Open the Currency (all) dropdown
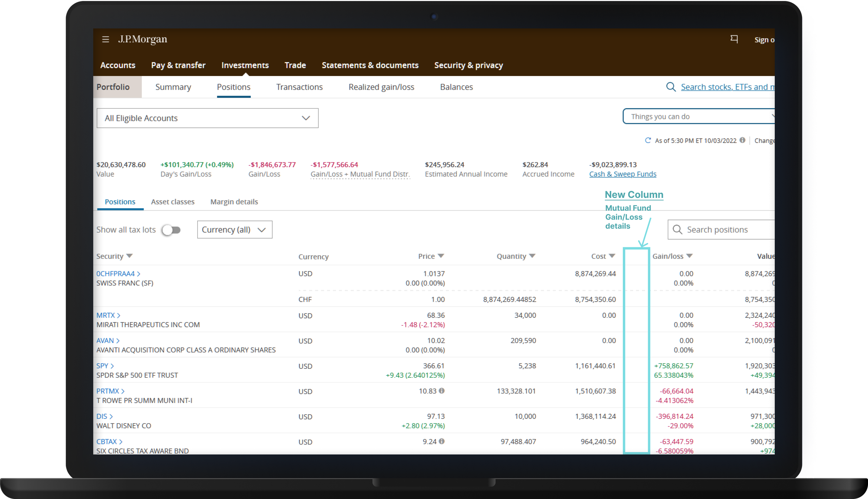 (234, 230)
